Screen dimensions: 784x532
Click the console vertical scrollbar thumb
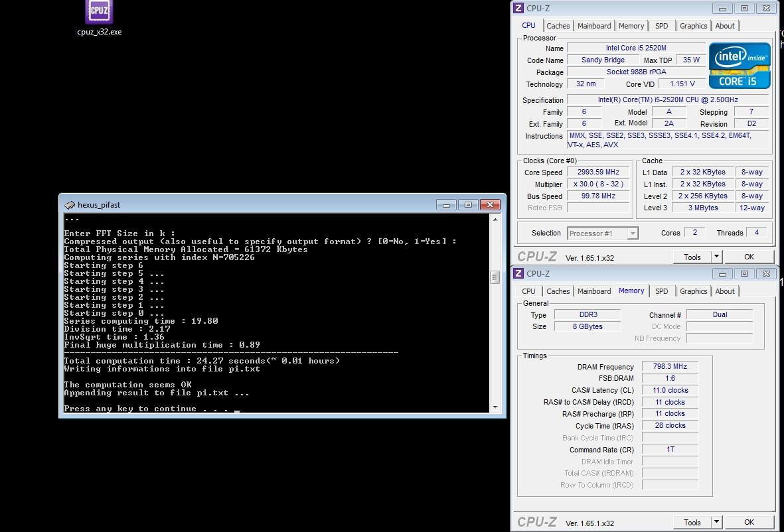495,277
